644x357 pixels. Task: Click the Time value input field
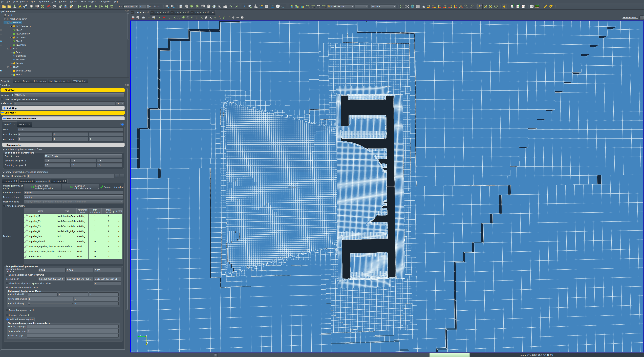click(x=129, y=7)
